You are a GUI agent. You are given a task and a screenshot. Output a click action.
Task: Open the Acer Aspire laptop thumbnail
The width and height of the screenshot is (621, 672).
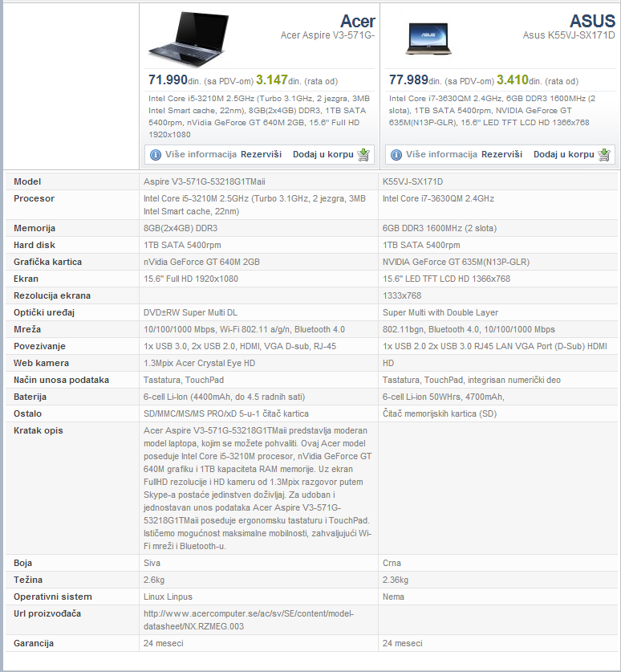(189, 39)
